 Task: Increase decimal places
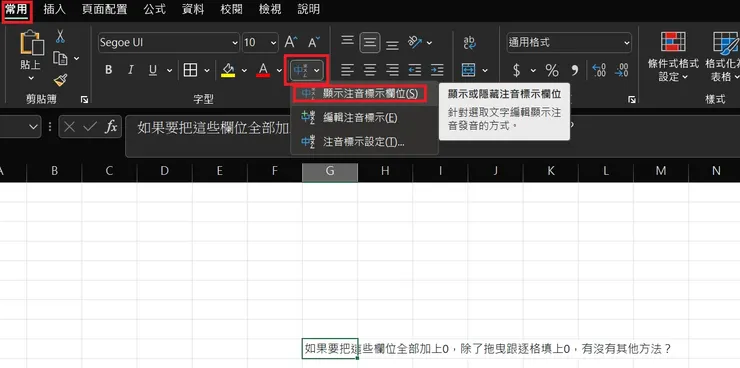[599, 70]
